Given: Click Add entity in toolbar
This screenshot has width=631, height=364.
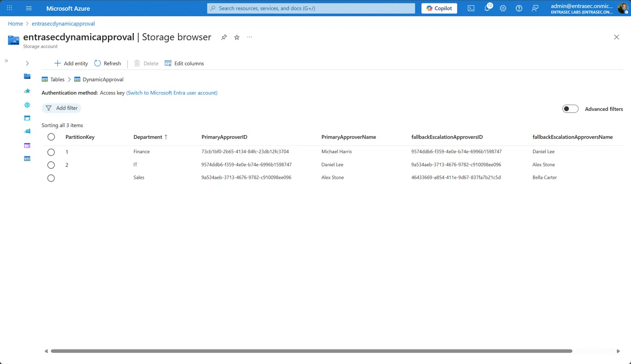Looking at the screenshot, I should 71,64.
